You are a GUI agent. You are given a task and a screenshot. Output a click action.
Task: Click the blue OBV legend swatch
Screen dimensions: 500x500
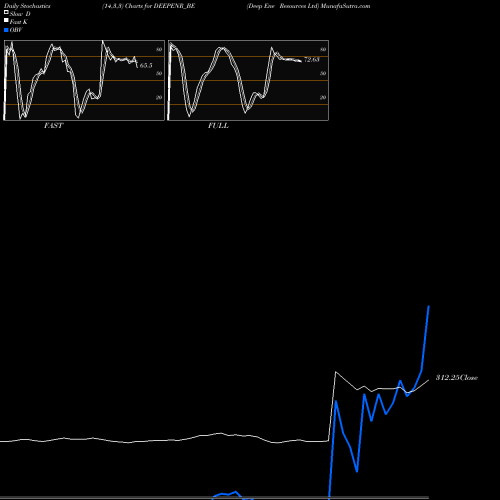(x=6, y=30)
